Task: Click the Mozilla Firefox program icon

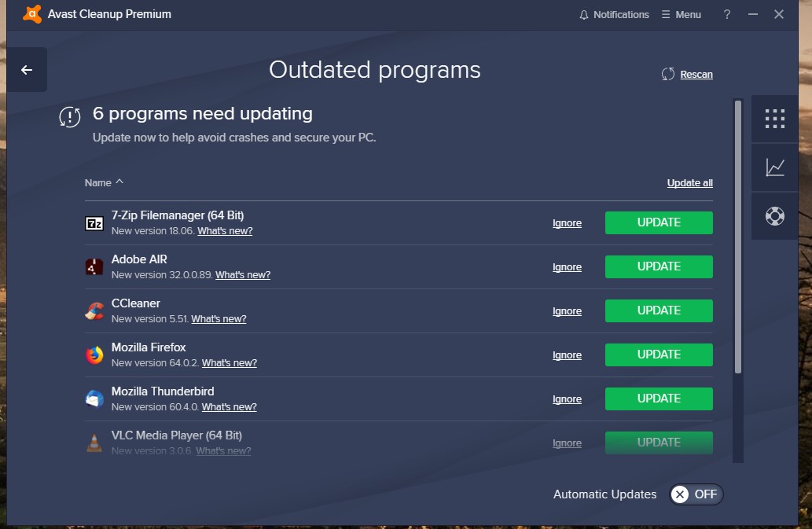Action: pos(94,355)
